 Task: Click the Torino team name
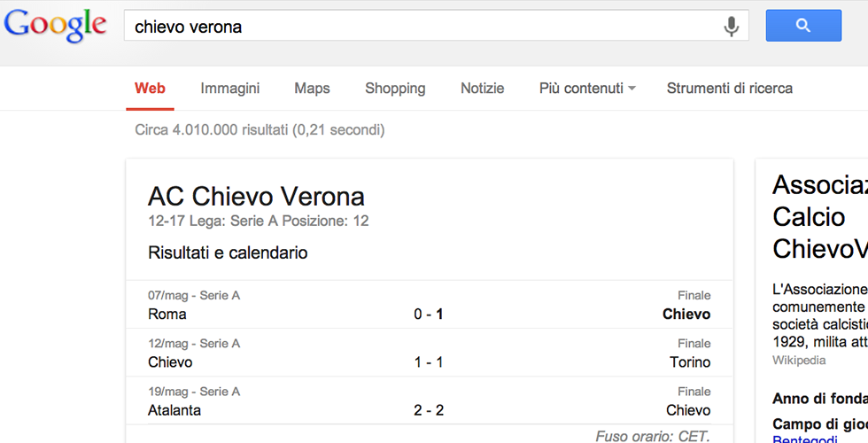pos(690,362)
